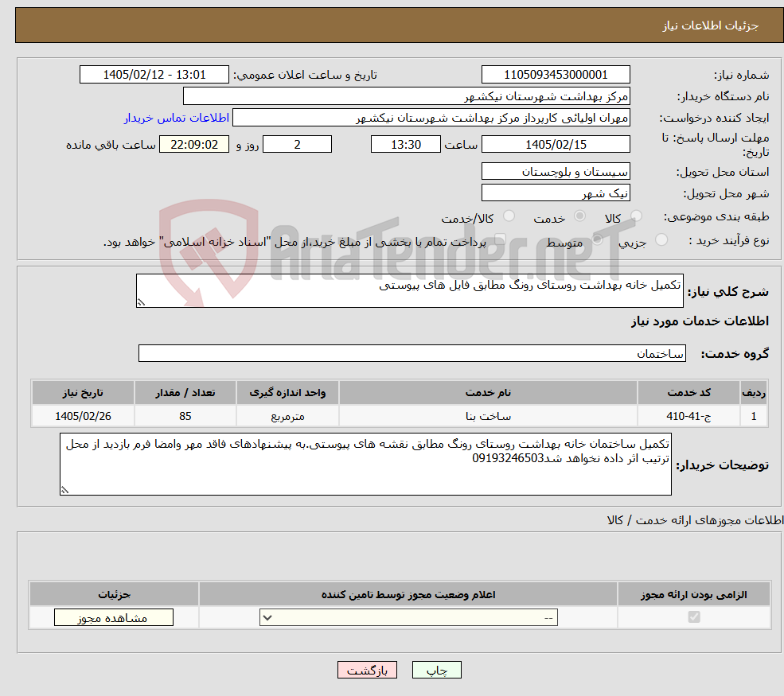The width and height of the screenshot is (784, 696).
Task: Select the متوسط purchase type radio
Action: (x=598, y=240)
